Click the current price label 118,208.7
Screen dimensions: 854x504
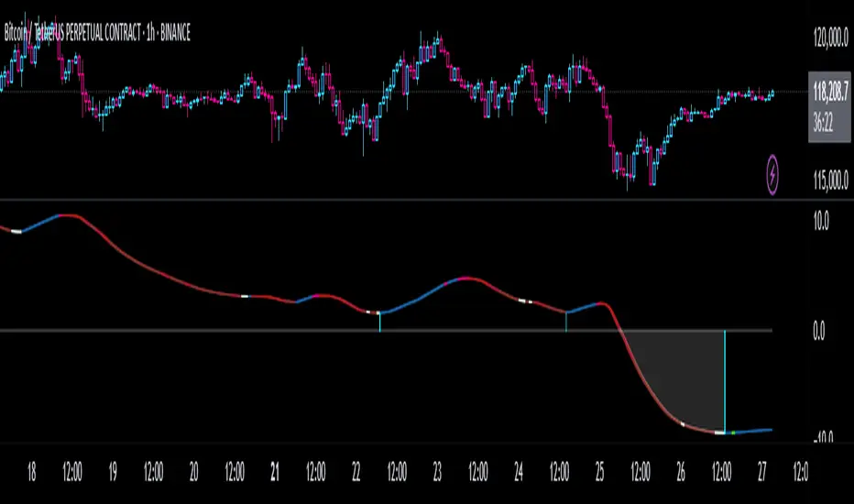(830, 92)
